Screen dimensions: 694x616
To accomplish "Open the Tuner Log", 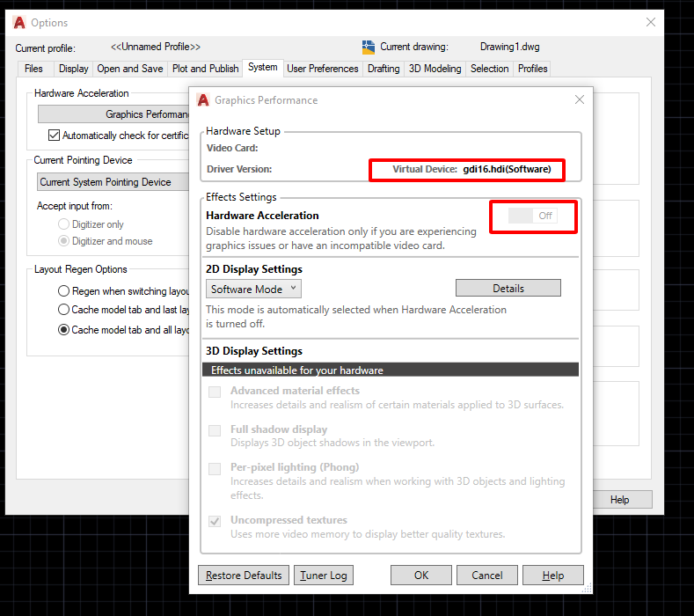I will click(x=324, y=576).
